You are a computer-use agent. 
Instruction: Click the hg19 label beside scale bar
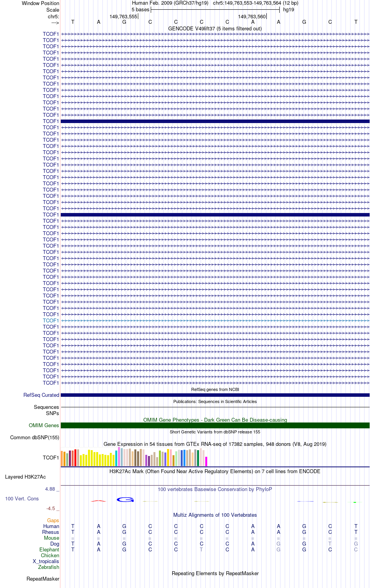(x=289, y=10)
